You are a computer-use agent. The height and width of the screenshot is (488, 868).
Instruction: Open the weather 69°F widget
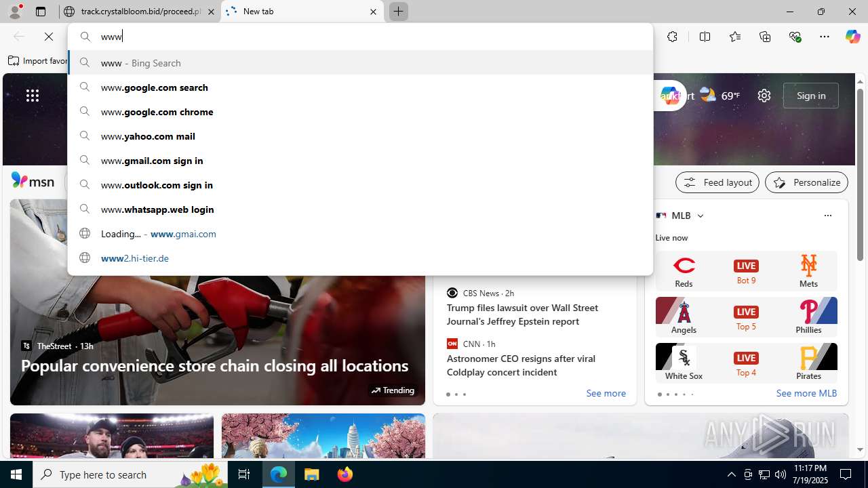719,96
